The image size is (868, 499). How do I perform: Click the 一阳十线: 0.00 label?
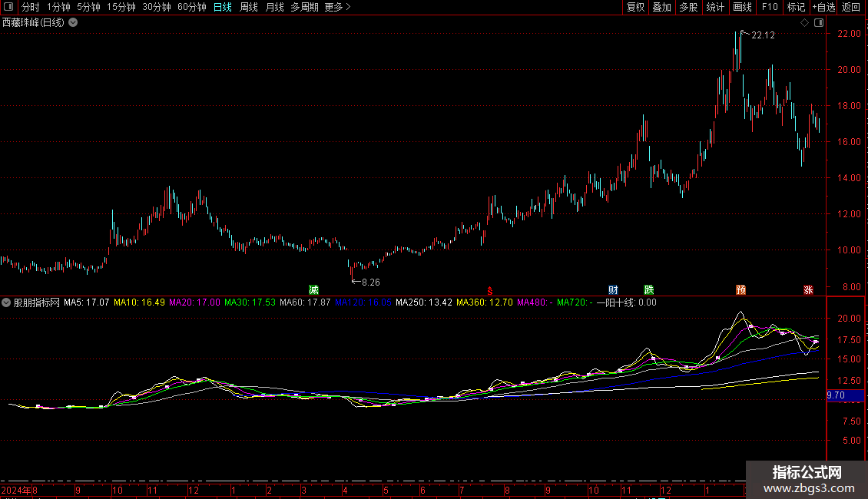(x=627, y=302)
